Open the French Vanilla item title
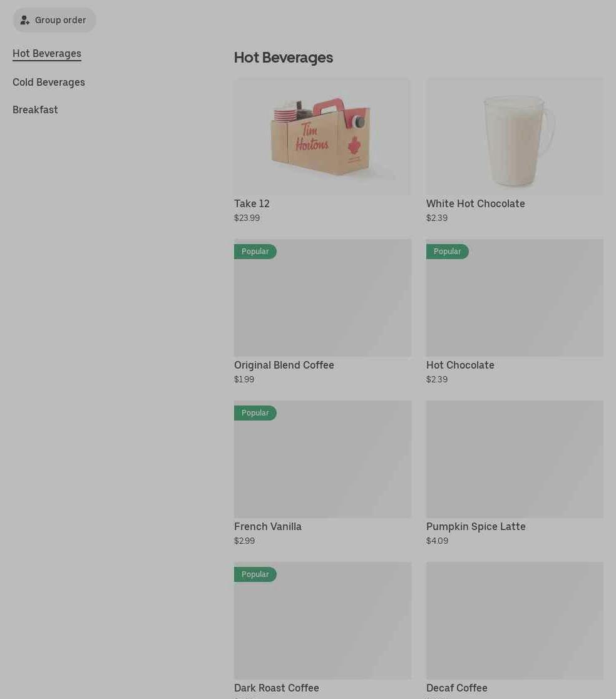616x699 pixels. [268, 526]
